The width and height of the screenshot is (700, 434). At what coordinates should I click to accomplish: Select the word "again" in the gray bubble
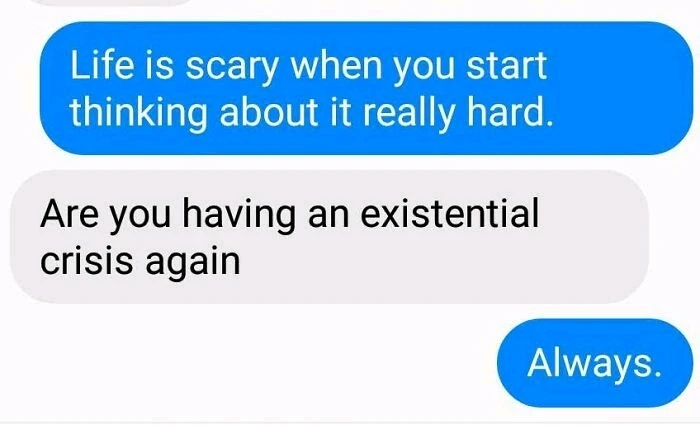point(193,263)
